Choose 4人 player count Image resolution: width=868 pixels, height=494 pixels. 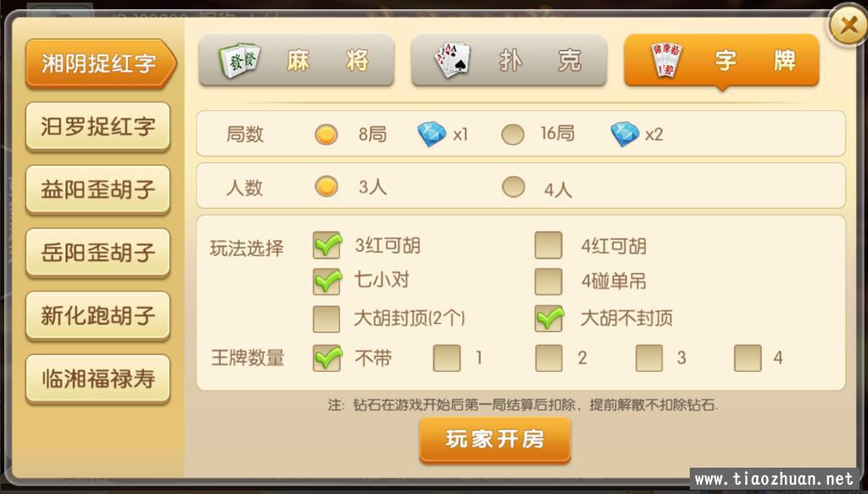point(513,188)
